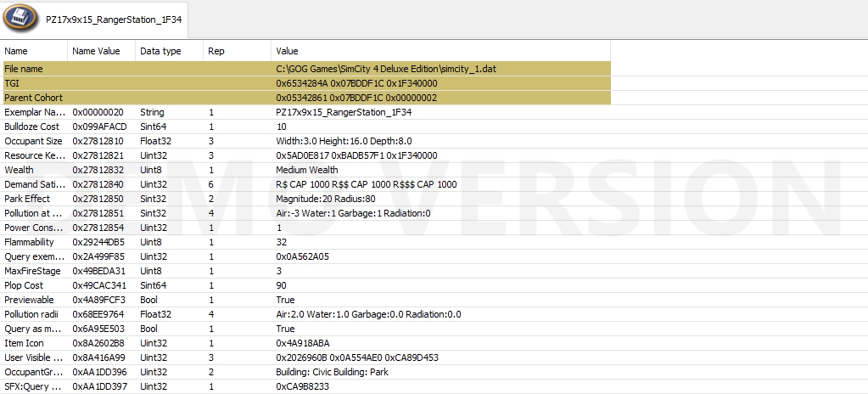The image size is (868, 394).
Task: Click Item Icon value 0x4A918ABA
Action: pyautogui.click(x=302, y=342)
